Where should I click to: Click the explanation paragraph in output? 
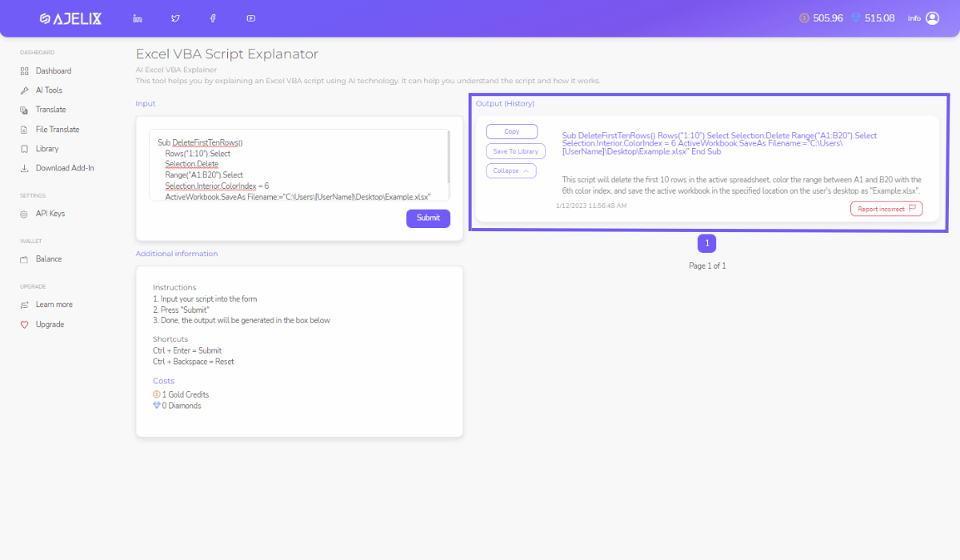[x=742, y=186]
